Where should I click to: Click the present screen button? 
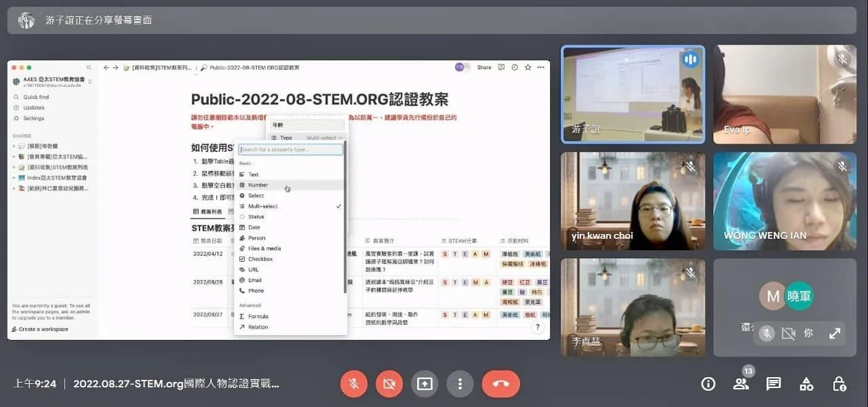click(425, 384)
